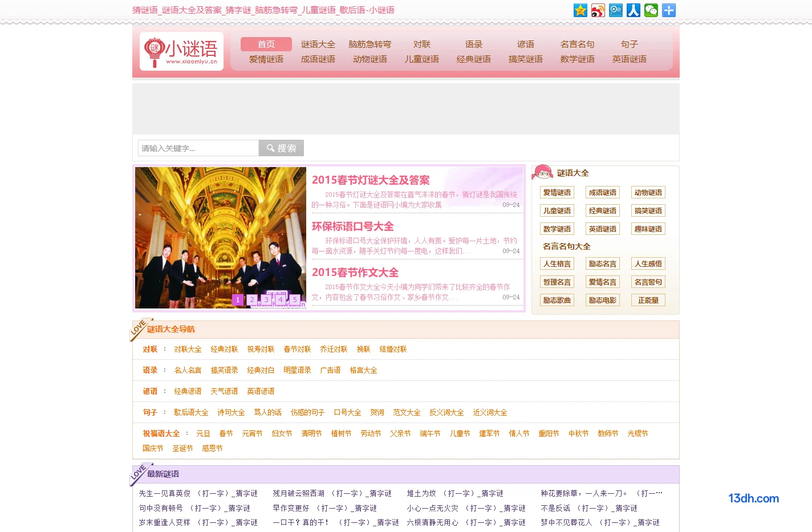
Task: Select slideshow page number 3
Action: pos(266,299)
